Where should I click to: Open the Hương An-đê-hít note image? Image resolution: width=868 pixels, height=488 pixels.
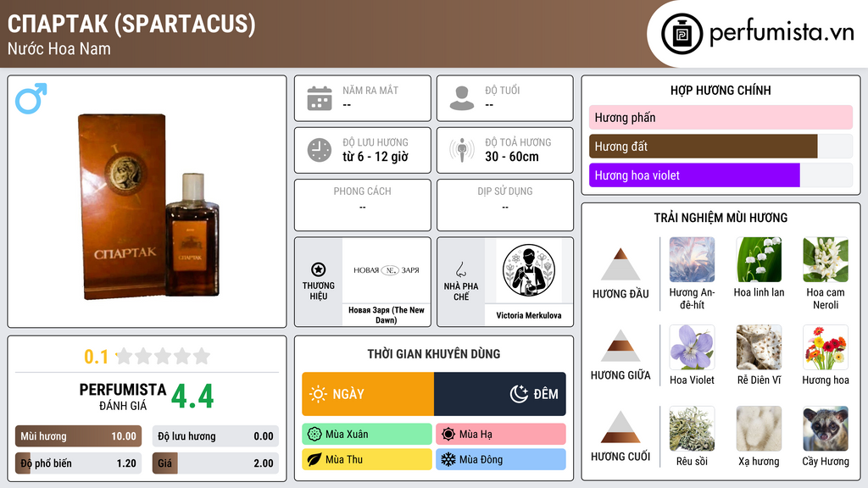click(692, 259)
